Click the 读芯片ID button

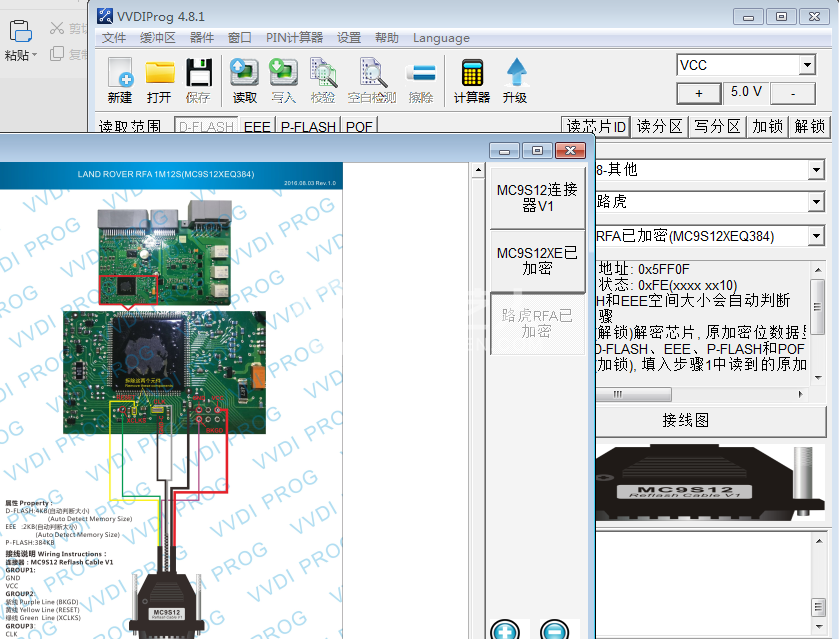click(x=596, y=127)
